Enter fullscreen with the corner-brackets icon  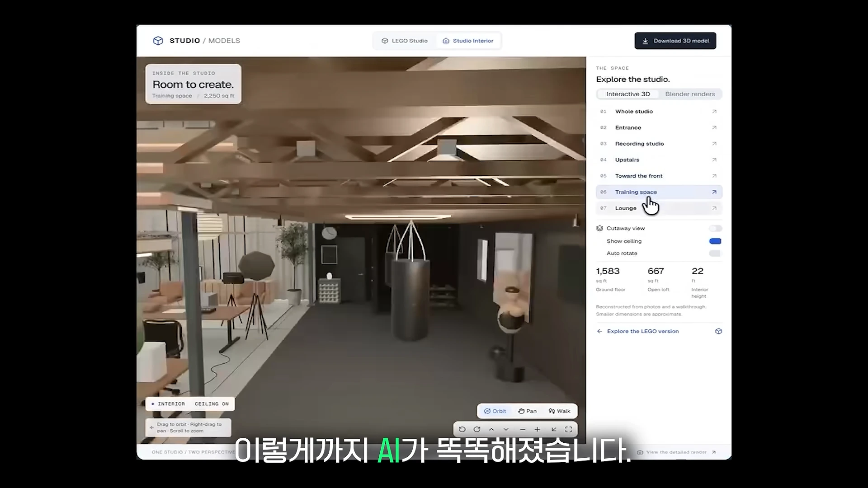tap(569, 429)
